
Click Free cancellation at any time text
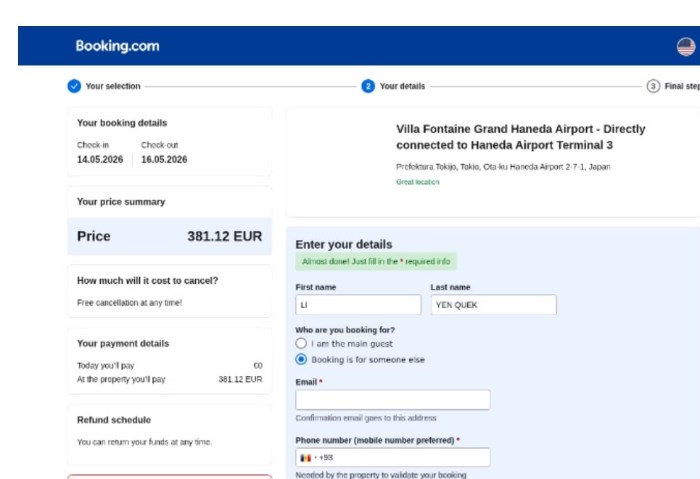click(x=129, y=303)
